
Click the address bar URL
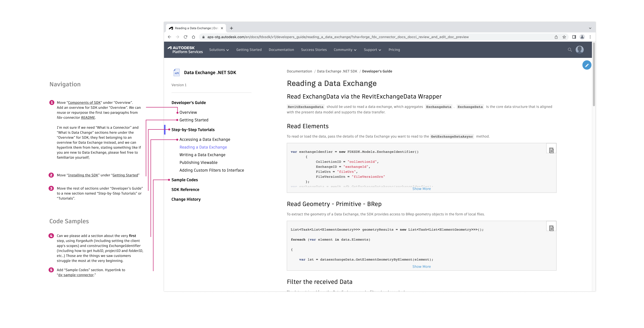(x=338, y=37)
